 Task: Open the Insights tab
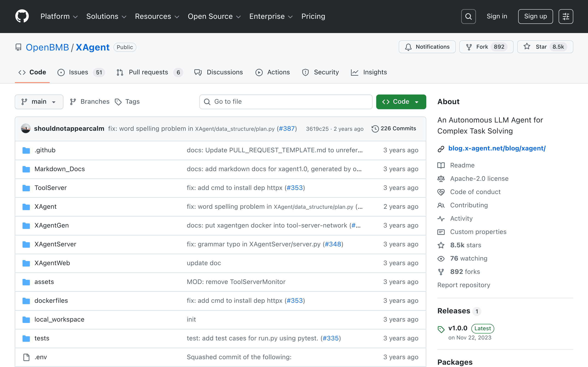369,72
